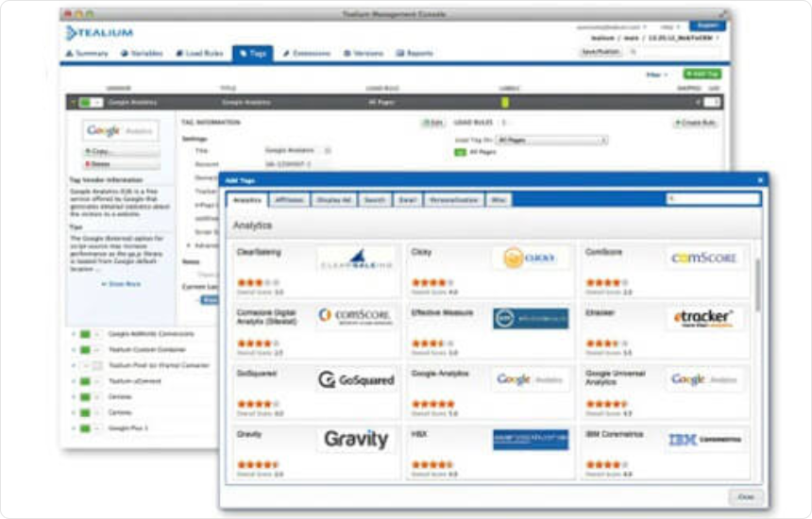Viewport: 812px width, 519px height.
Task: Toggle the Google Plus 1 switch
Action: click(x=92, y=428)
